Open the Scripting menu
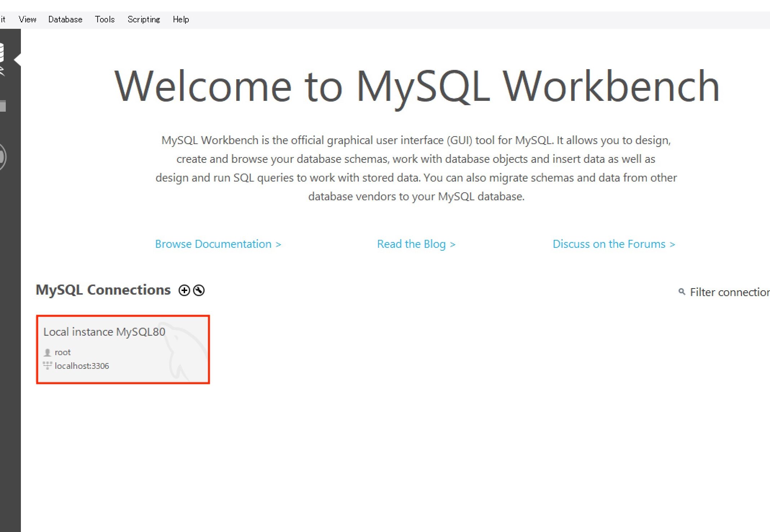Image resolution: width=770 pixels, height=532 pixels. tap(144, 19)
